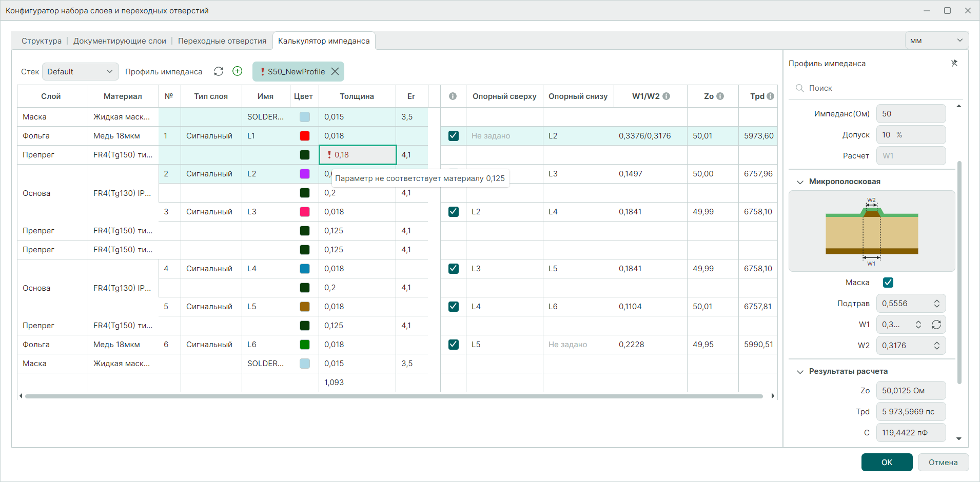Close the S50_NewProfile profile chip
Image resolution: width=980 pixels, height=482 pixels.
click(335, 72)
